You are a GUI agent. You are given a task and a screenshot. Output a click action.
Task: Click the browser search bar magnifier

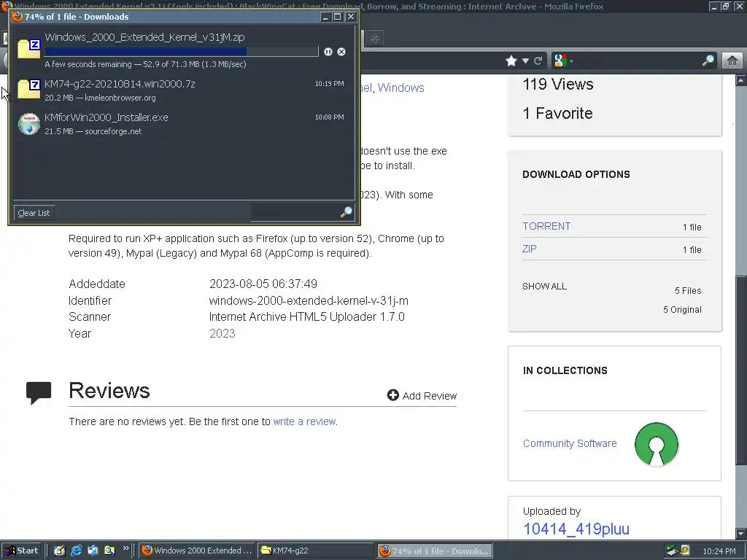pyautogui.click(x=708, y=61)
